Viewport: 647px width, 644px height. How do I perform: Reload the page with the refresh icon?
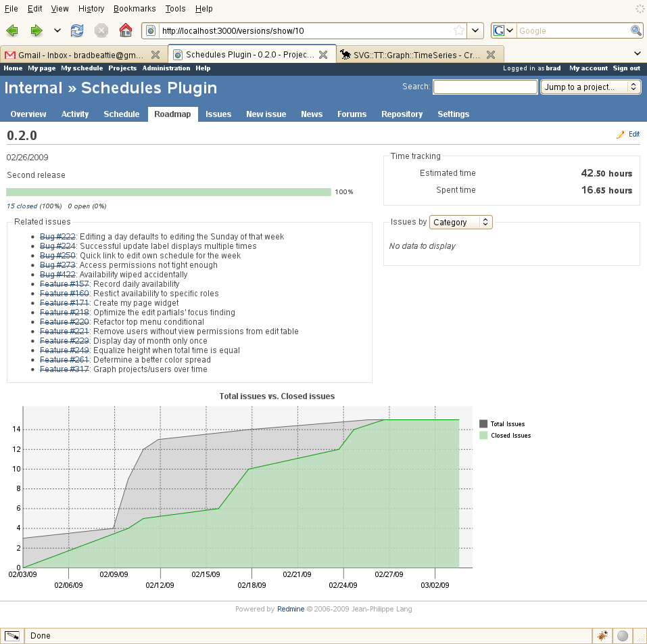click(77, 30)
